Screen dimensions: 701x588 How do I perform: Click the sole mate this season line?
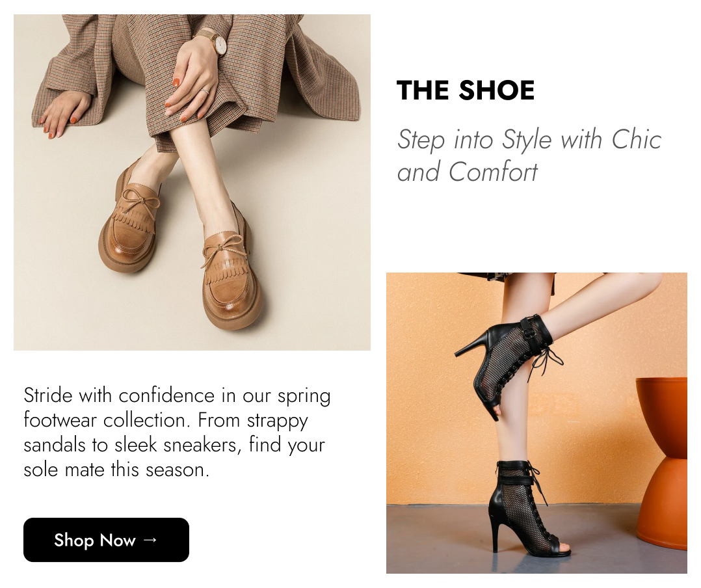point(116,470)
